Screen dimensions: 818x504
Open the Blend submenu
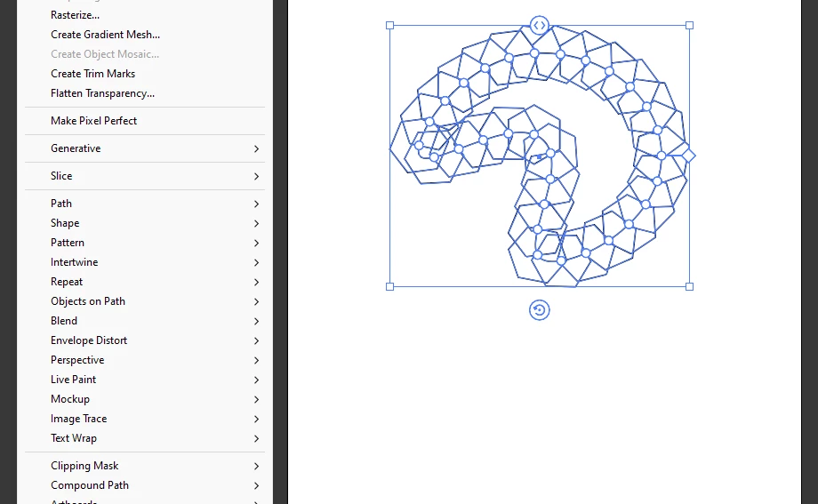click(145, 321)
